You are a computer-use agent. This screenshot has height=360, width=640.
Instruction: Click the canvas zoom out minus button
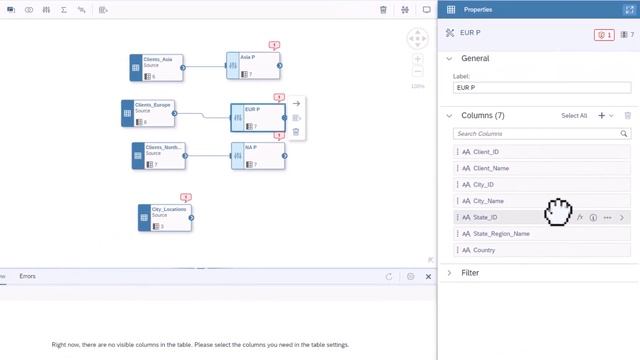point(418,72)
